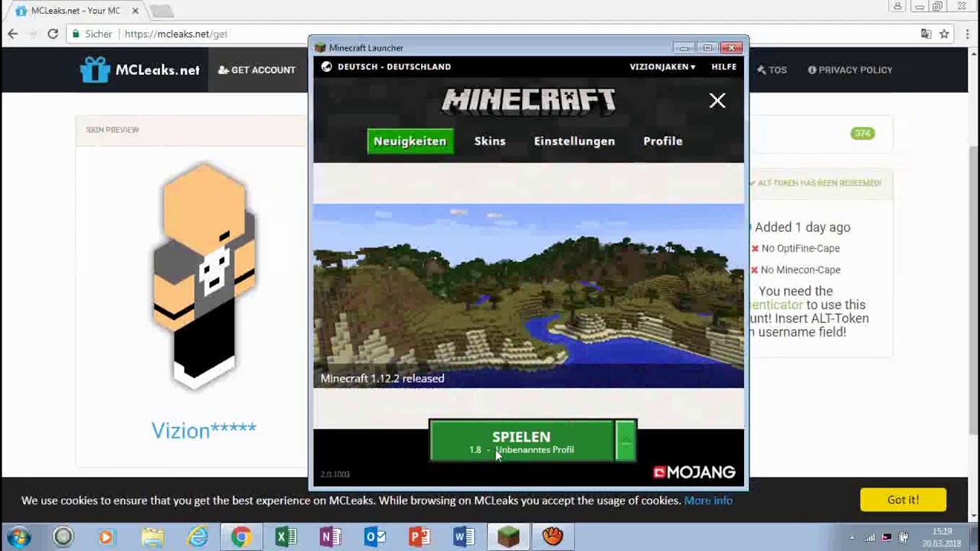Click the Vizion***** username text

click(x=204, y=430)
